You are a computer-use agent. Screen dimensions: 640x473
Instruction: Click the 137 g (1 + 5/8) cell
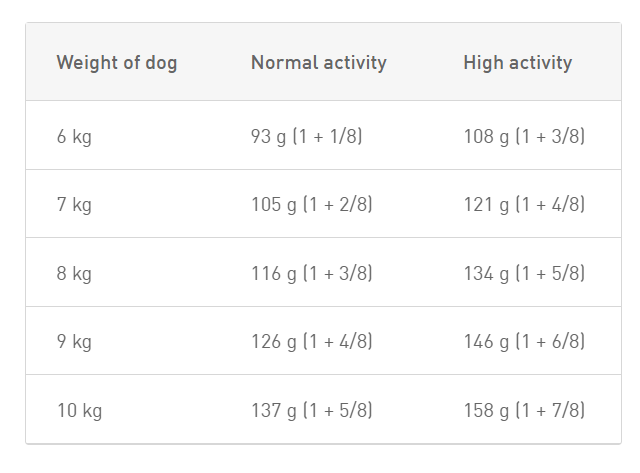tap(312, 410)
